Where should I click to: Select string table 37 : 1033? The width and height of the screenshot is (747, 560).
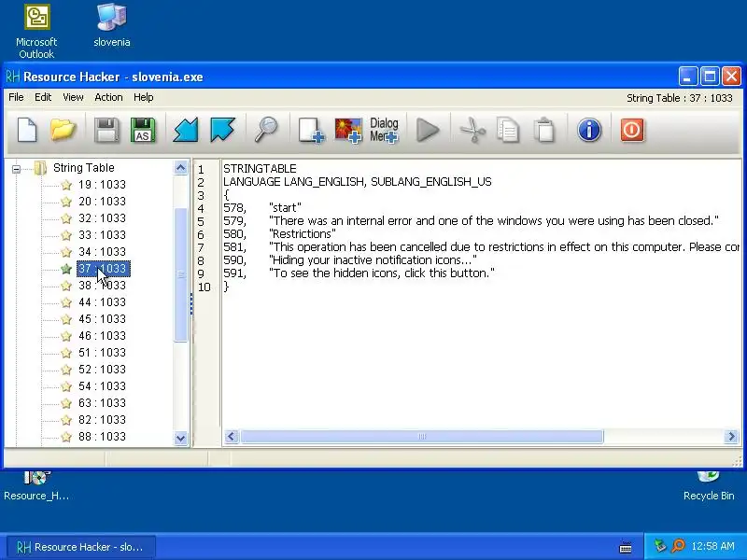pyautogui.click(x=103, y=269)
